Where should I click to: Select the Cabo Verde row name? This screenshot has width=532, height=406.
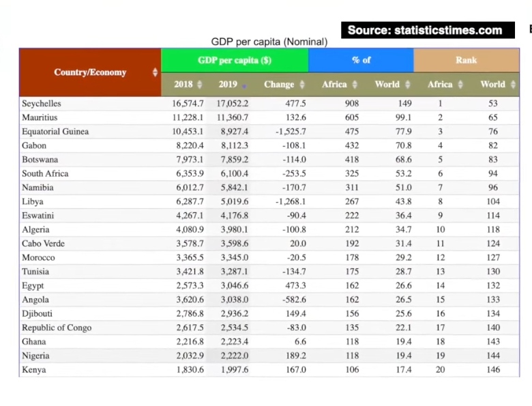coord(43,244)
